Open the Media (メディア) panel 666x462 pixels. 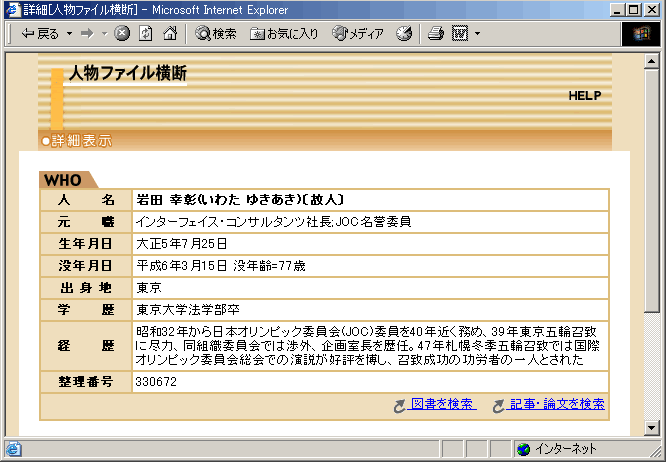(358, 33)
